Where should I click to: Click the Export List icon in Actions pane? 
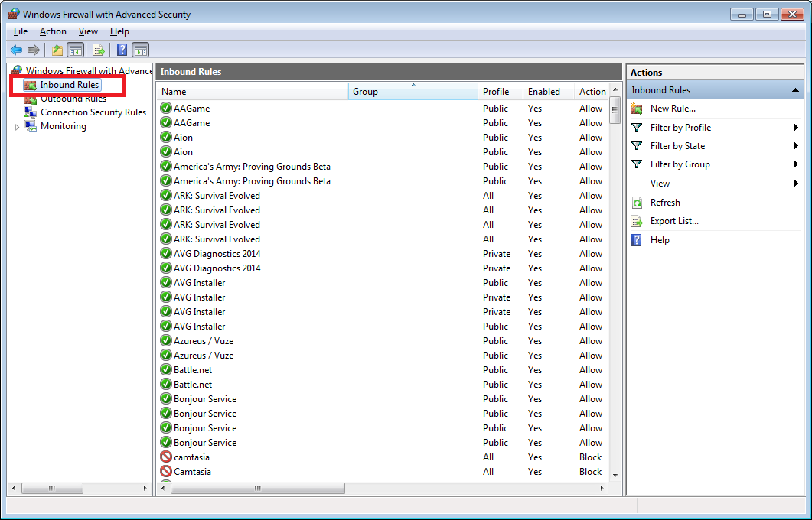(x=637, y=222)
